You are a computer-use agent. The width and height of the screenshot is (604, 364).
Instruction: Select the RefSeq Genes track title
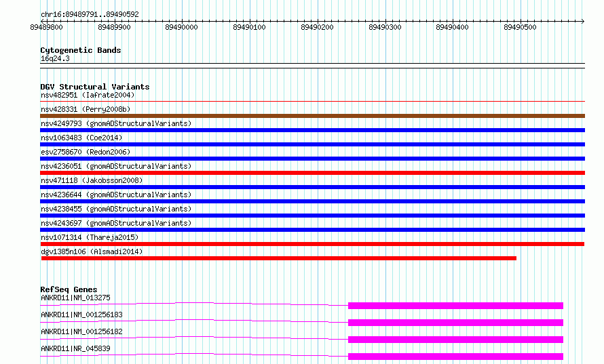click(69, 289)
